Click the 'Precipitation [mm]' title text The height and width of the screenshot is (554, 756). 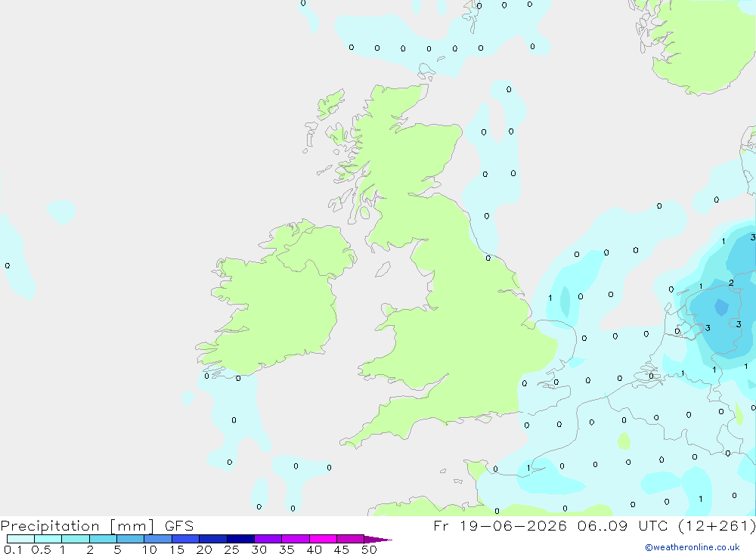tap(78, 526)
